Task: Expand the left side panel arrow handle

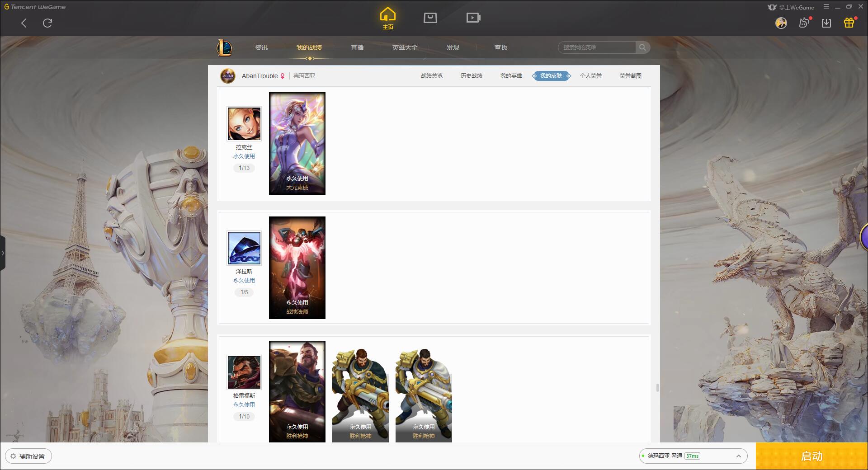Action: coord(3,253)
